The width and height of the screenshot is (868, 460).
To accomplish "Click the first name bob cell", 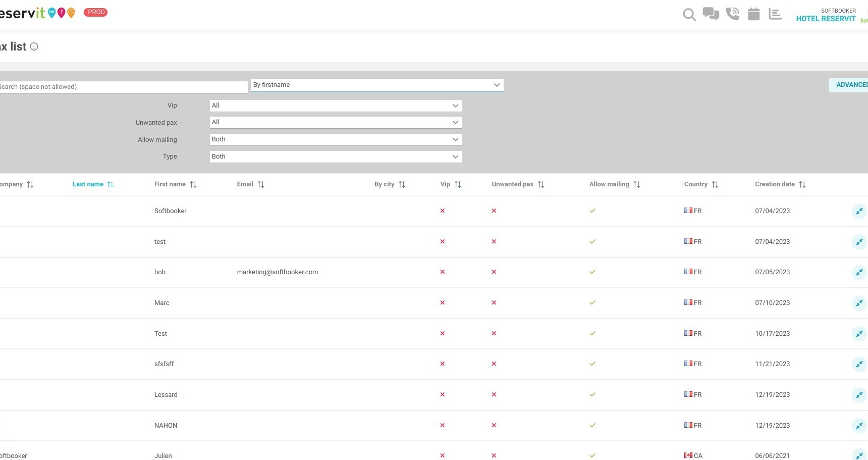I will [x=160, y=272].
